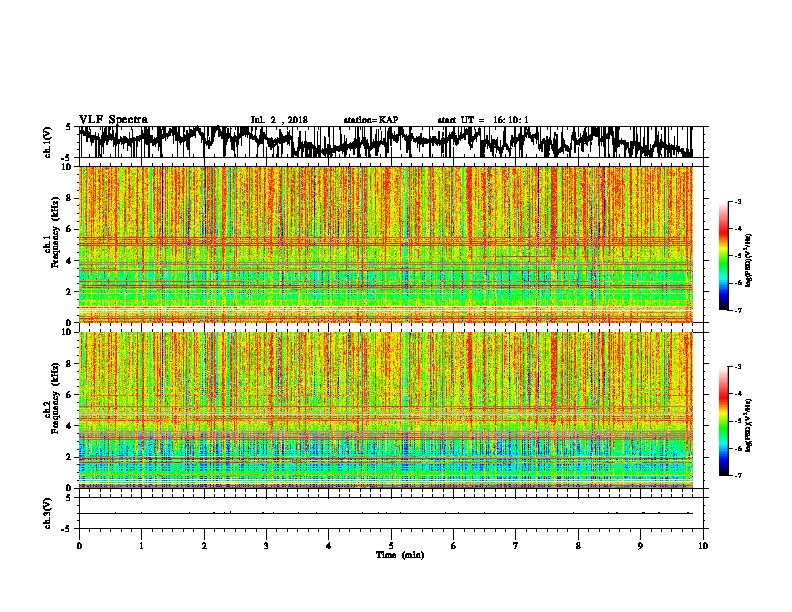Click the ch.1 spectrogram color bar
The height and width of the screenshot is (612, 792).
coord(723,256)
